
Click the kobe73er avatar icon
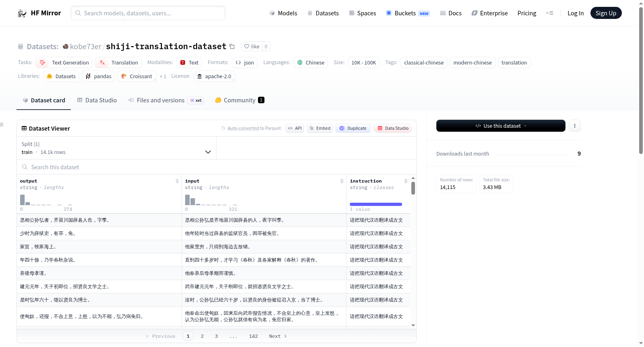click(x=66, y=46)
